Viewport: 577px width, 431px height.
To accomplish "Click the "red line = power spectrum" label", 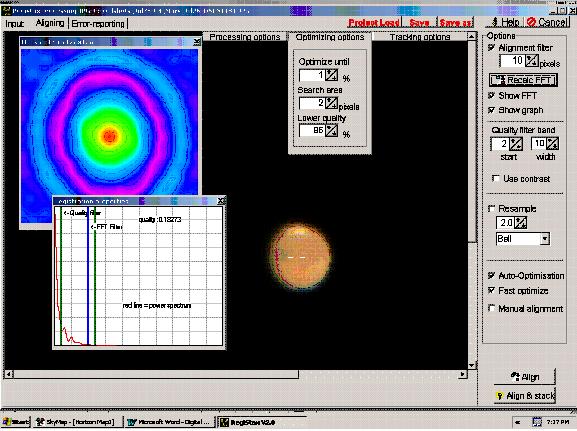I will point(157,306).
